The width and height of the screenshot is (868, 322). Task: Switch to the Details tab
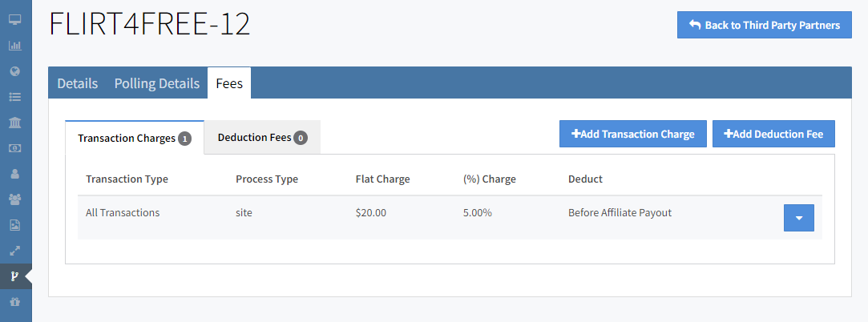pyautogui.click(x=78, y=83)
